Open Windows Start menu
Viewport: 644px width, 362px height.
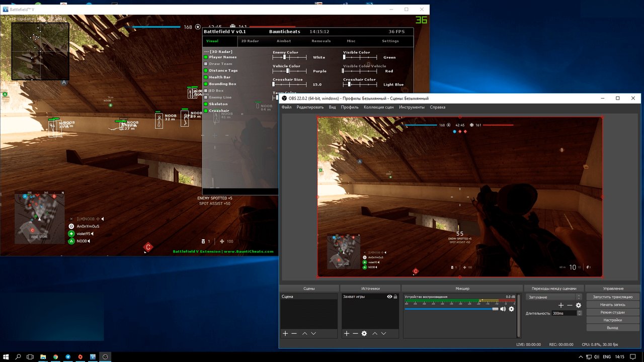click(6, 356)
